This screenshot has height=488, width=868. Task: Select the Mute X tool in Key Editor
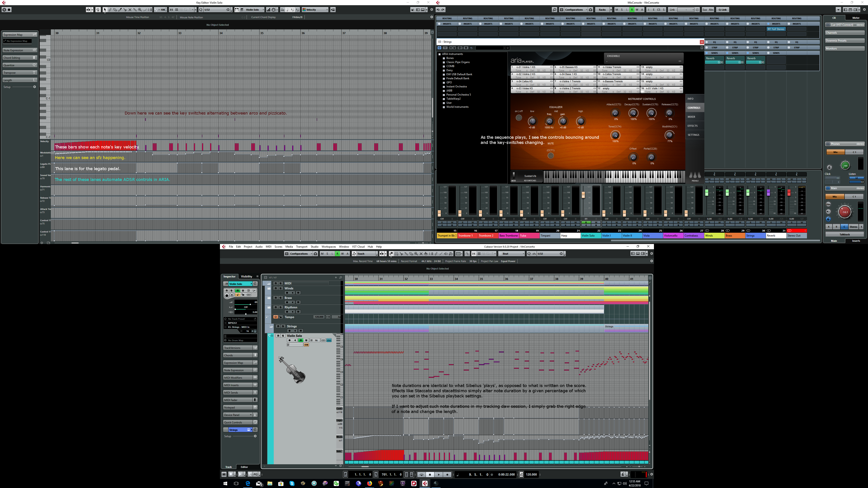coord(130,10)
